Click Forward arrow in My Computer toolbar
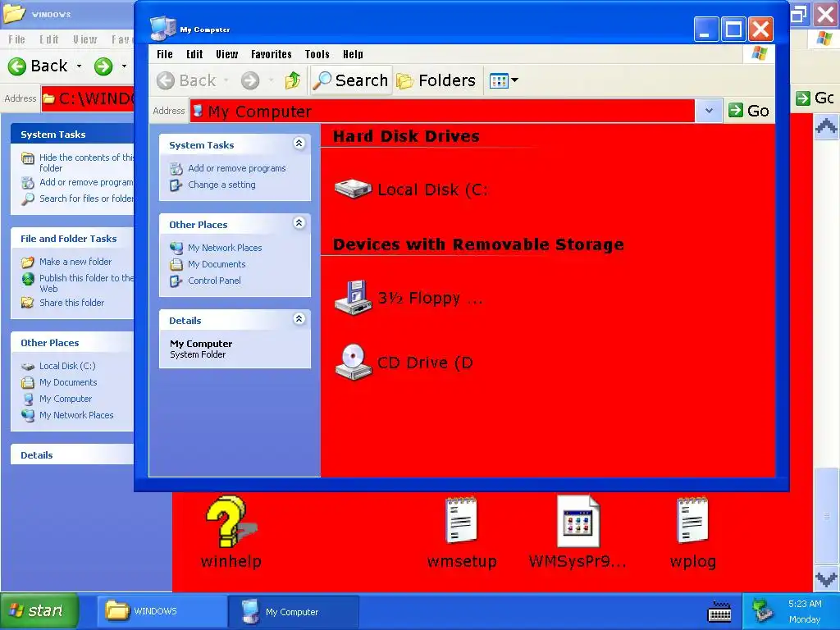The height and width of the screenshot is (630, 840). click(249, 80)
